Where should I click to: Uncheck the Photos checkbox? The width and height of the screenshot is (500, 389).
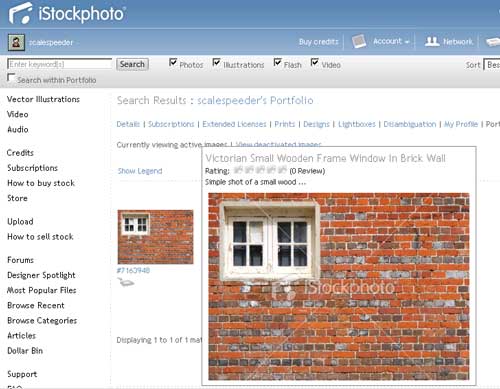click(173, 62)
